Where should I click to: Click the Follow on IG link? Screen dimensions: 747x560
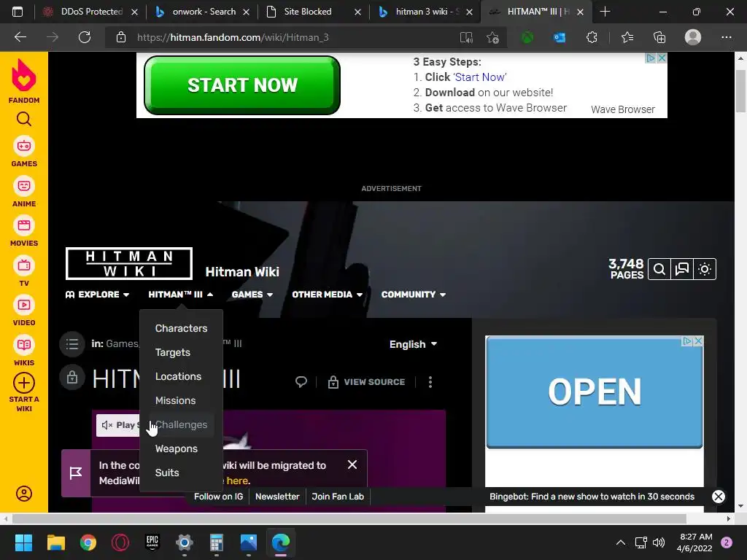click(x=218, y=496)
